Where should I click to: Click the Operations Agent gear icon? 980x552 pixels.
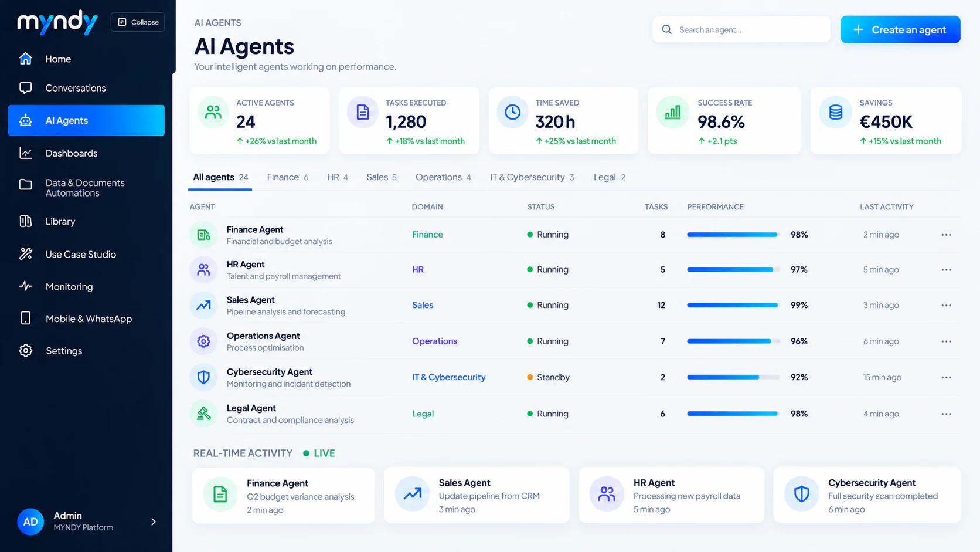(x=203, y=341)
